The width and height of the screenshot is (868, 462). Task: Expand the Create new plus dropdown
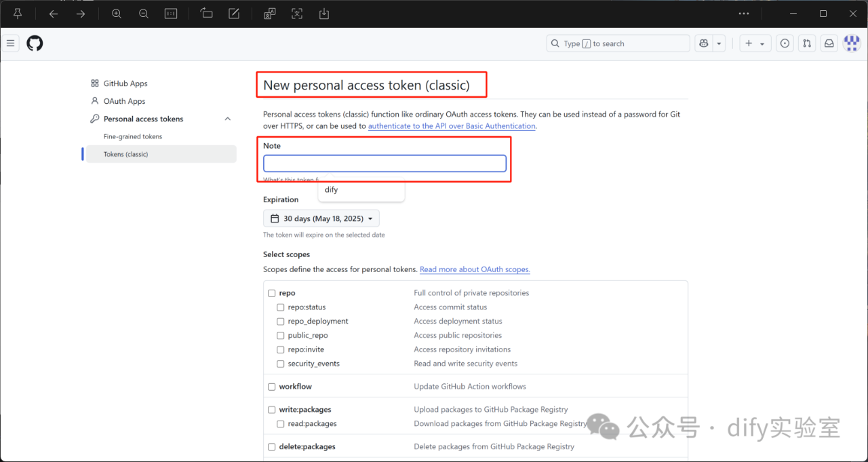[754, 43]
